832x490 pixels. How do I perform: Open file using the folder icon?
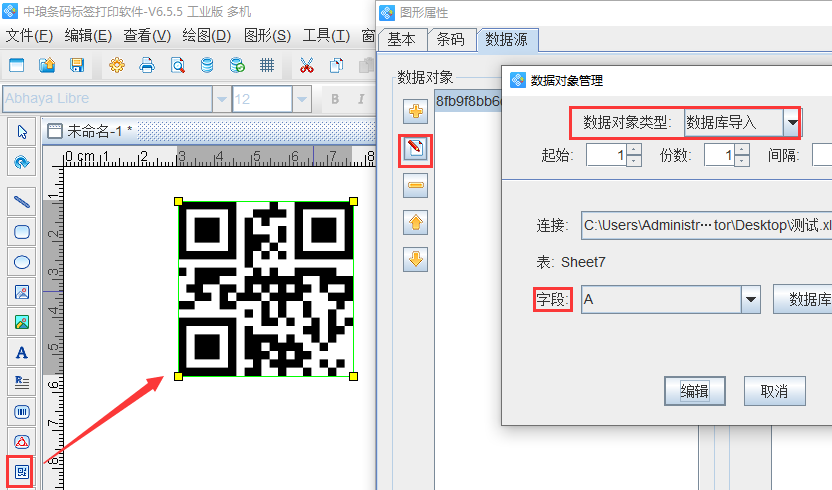point(47,65)
